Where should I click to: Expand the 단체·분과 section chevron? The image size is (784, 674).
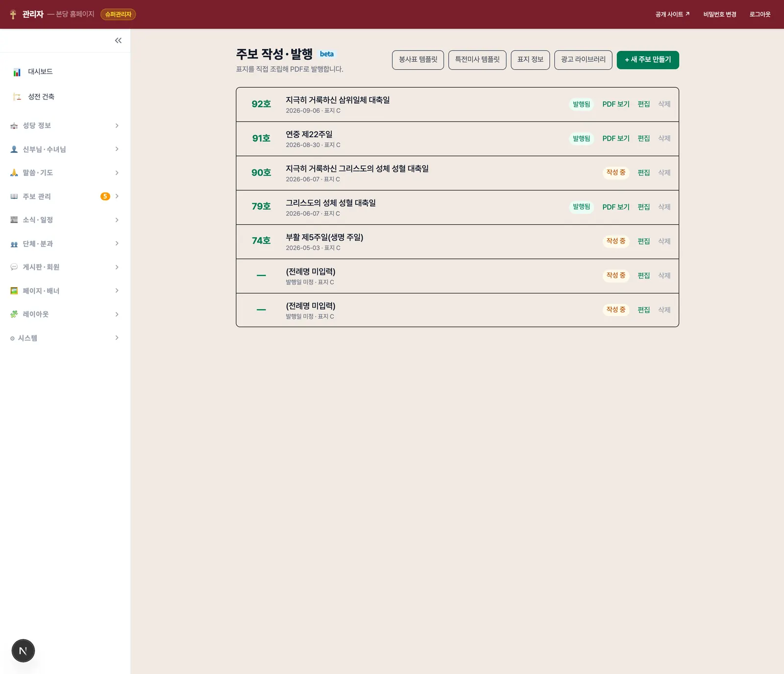pos(117,243)
